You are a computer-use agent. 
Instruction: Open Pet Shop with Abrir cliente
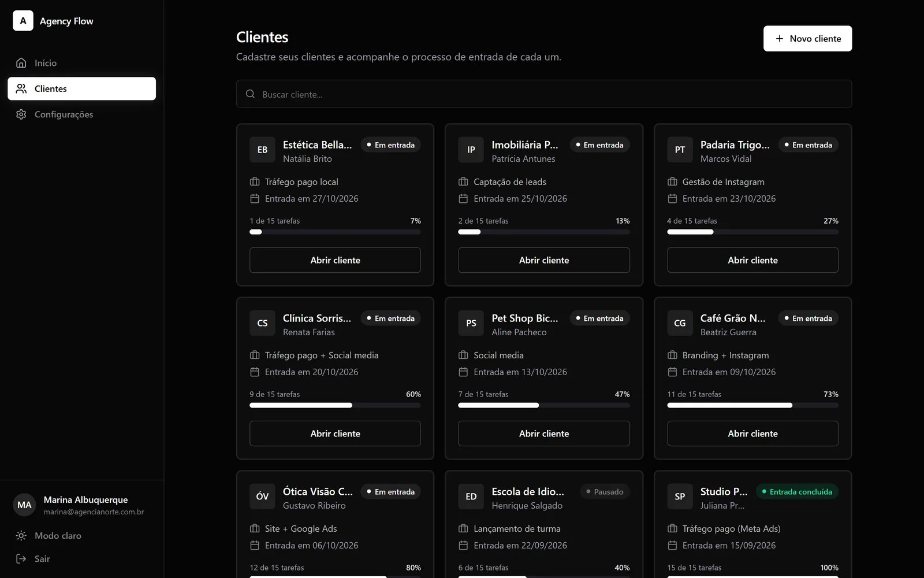pos(544,433)
